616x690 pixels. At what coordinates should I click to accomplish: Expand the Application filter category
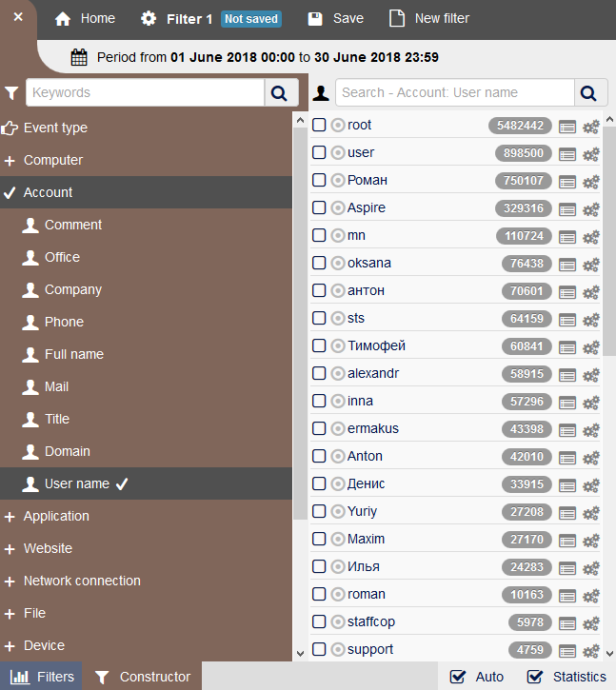point(56,516)
